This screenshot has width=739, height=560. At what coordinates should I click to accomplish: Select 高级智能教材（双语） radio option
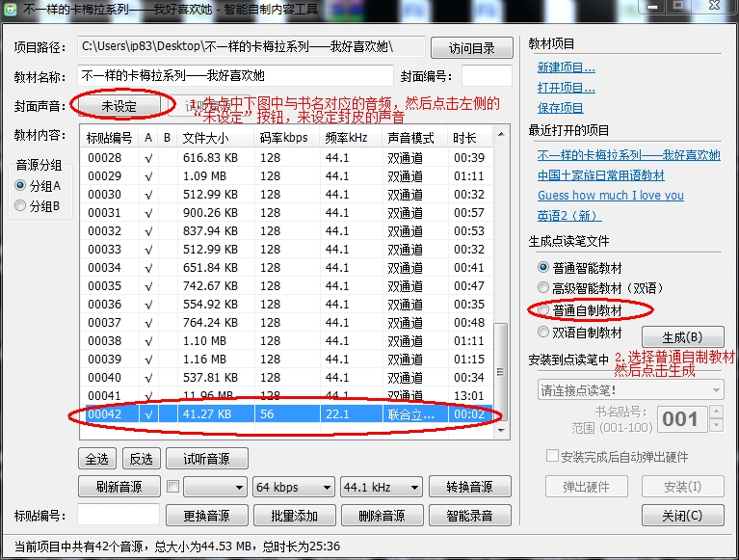tap(544, 288)
